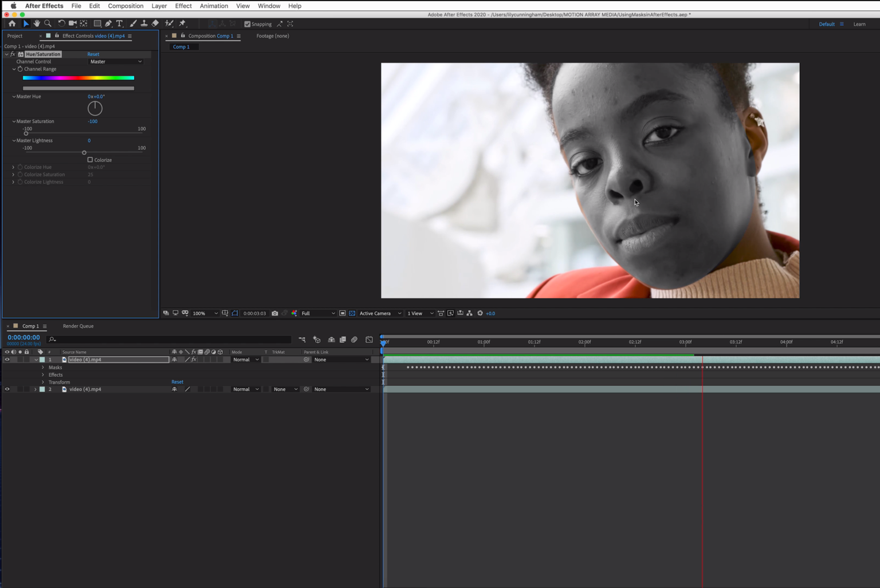Reset the Hue/Saturation effect
Image resolution: width=880 pixels, height=588 pixels.
click(x=93, y=54)
